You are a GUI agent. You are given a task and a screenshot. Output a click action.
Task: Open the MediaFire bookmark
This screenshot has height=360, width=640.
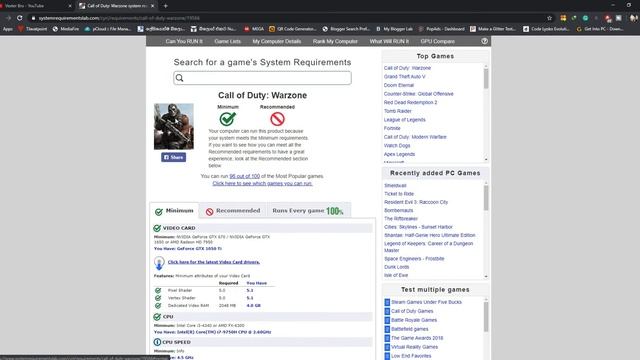click(x=66, y=29)
